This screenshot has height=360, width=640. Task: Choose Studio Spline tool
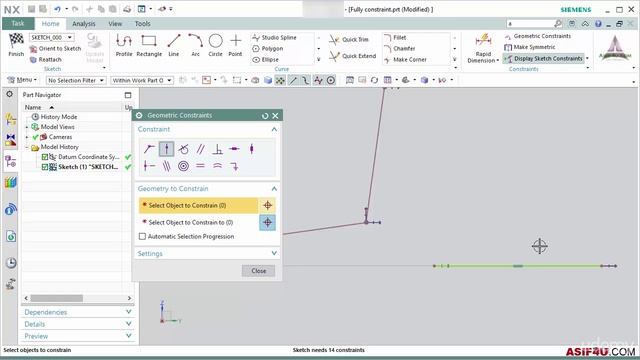pos(274,38)
